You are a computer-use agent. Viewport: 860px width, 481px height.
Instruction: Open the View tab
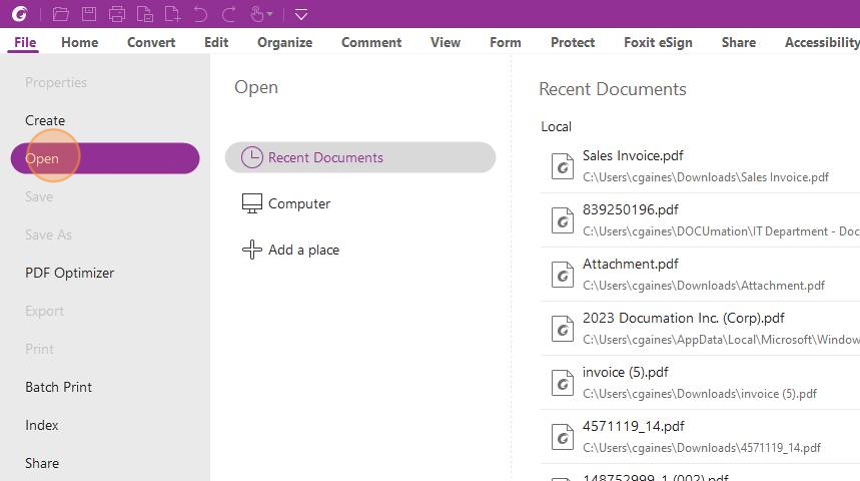point(445,42)
